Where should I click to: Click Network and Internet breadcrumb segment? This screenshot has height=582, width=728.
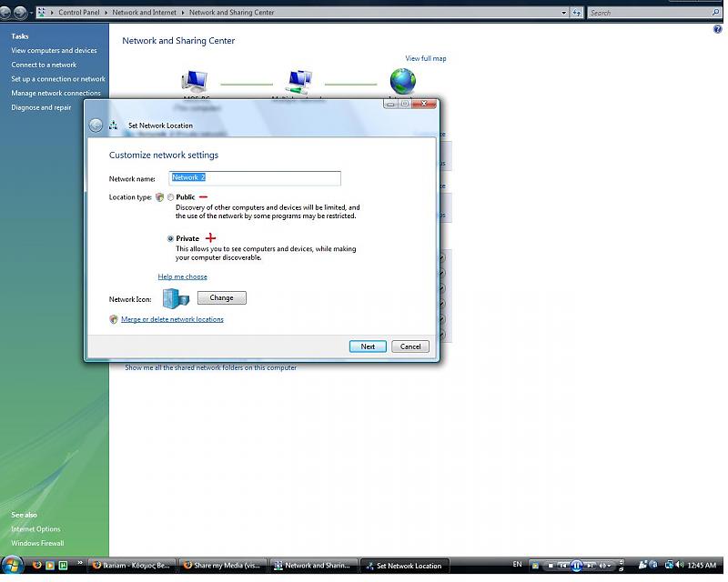point(144,13)
